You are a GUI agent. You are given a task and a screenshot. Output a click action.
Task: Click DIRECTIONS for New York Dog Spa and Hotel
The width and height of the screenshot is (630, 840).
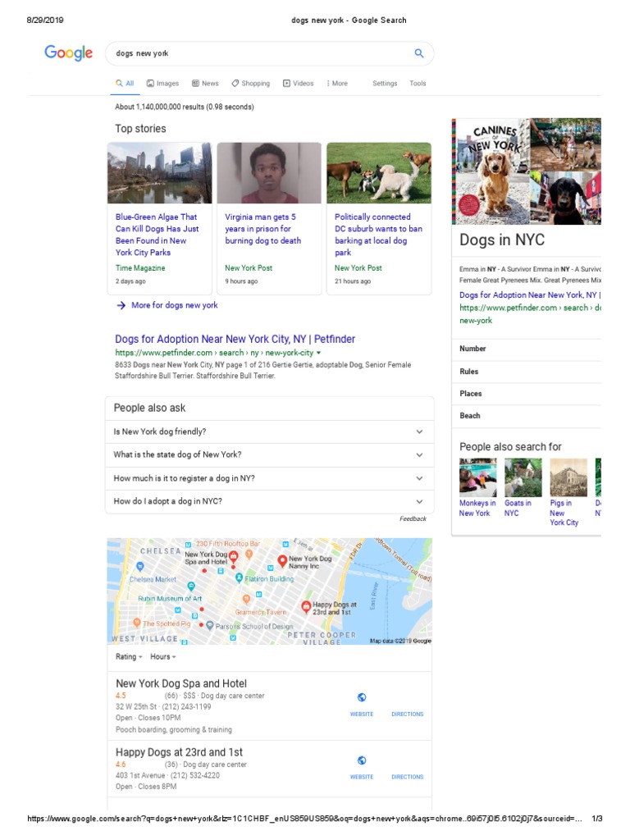click(407, 714)
